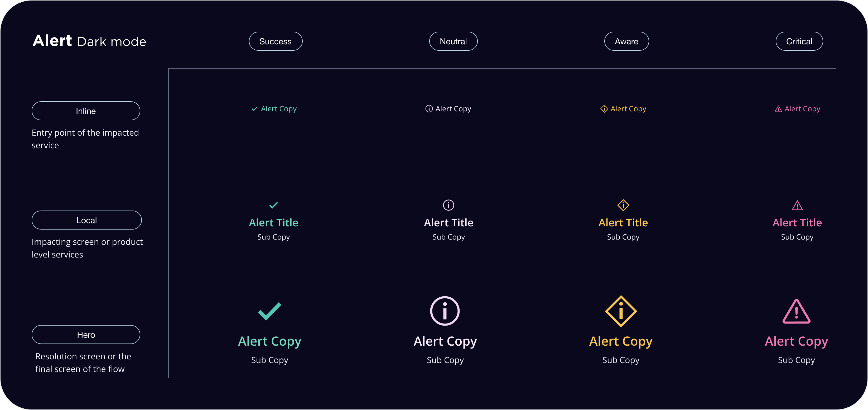Image resolution: width=868 pixels, height=410 pixels.
Task: Click the Local pill button
Action: pyautogui.click(x=86, y=220)
